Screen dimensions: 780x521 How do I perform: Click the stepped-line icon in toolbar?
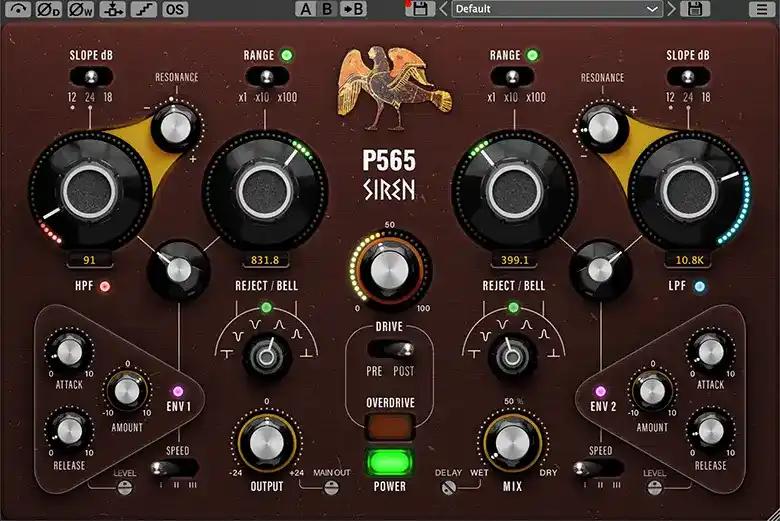(x=144, y=9)
